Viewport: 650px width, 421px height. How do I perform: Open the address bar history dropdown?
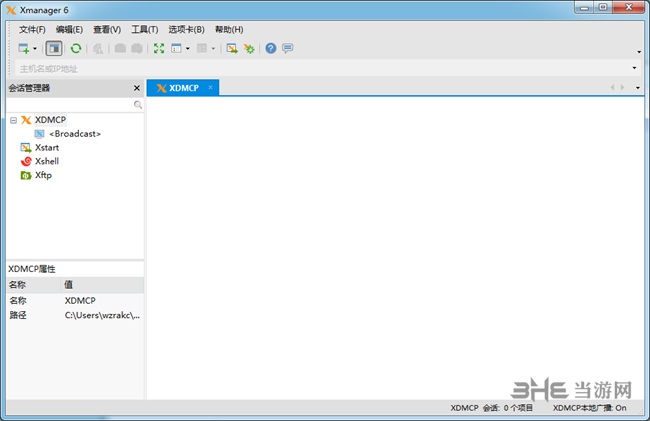click(634, 68)
